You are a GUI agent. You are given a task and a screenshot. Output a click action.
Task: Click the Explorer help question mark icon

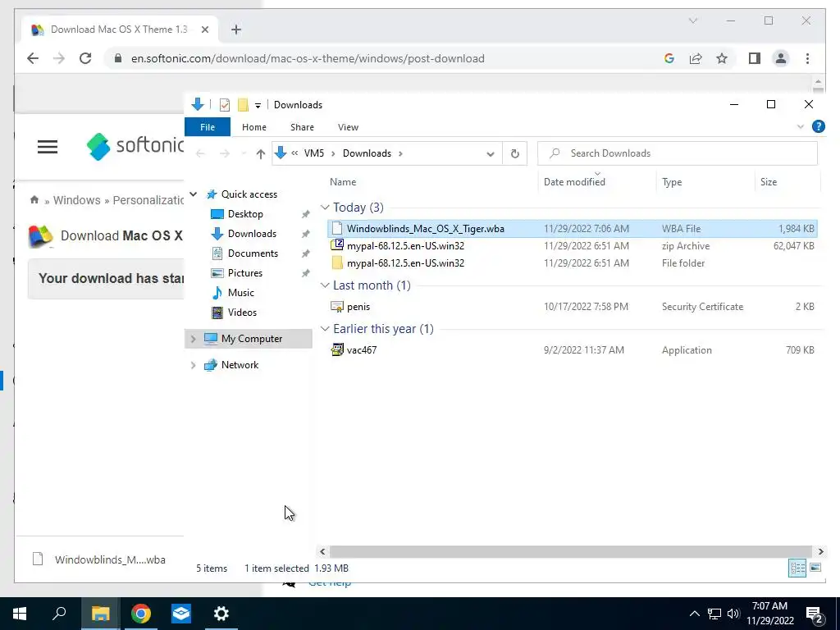[x=818, y=126]
